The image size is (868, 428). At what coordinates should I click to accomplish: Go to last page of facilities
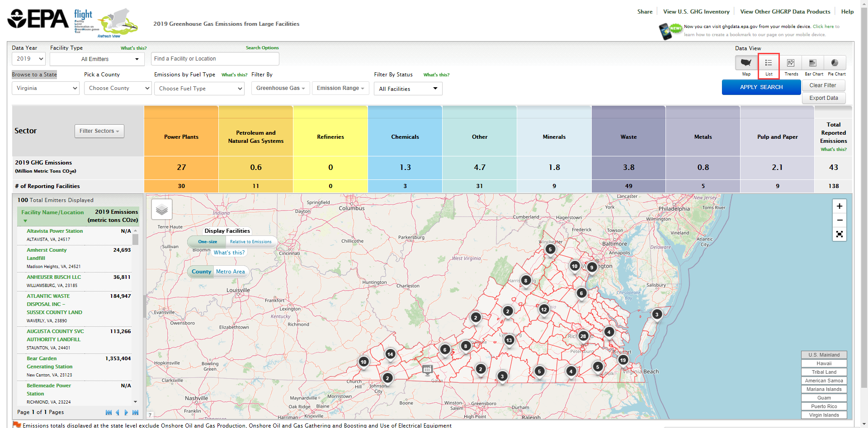tap(135, 412)
